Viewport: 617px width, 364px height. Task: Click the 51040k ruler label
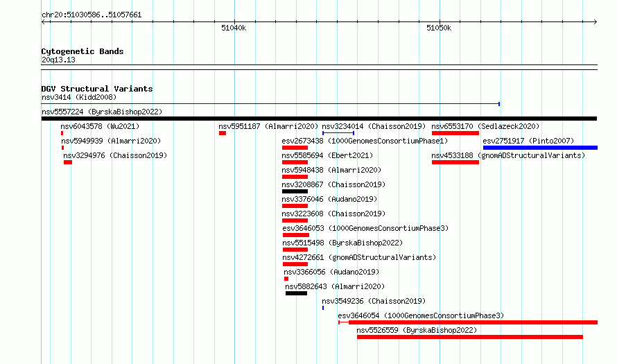click(234, 28)
